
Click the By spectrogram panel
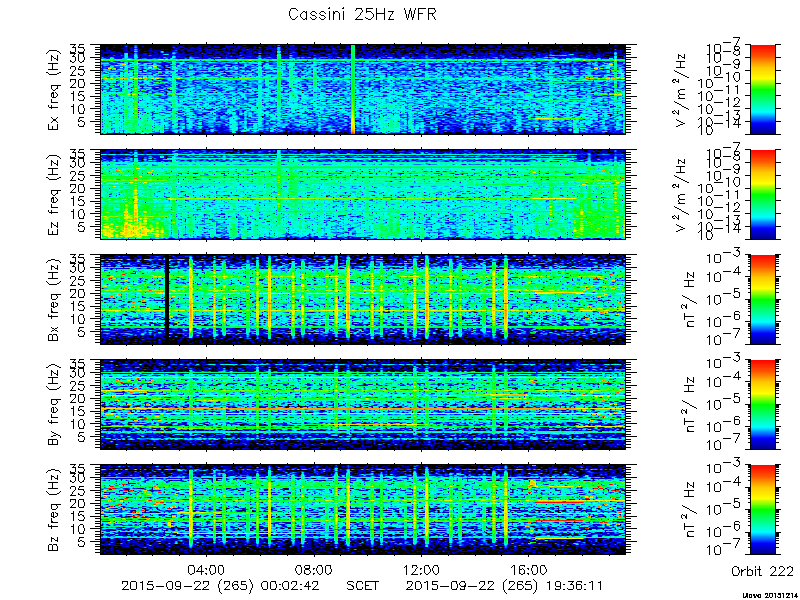(363, 405)
